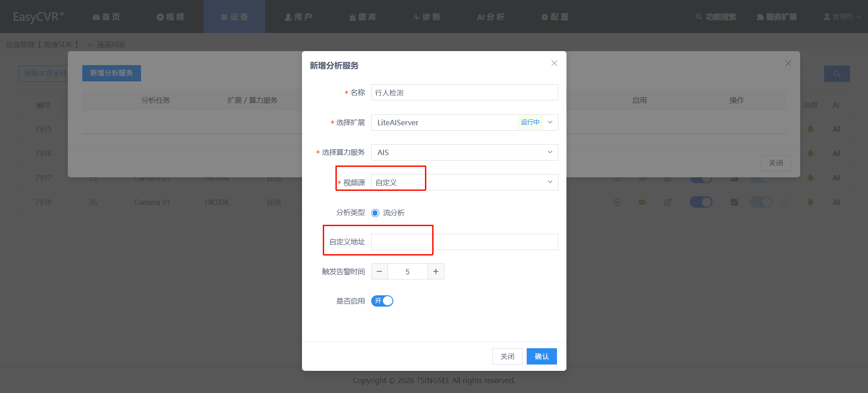
Task: Toggle the dark blue enable switch in row 7938
Action: (701, 202)
